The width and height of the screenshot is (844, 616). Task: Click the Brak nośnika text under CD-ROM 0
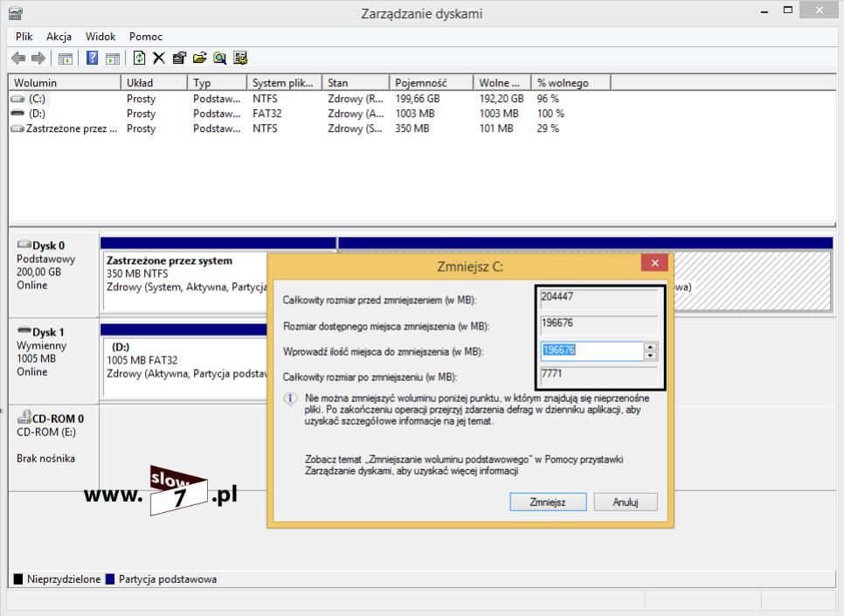click(45, 458)
